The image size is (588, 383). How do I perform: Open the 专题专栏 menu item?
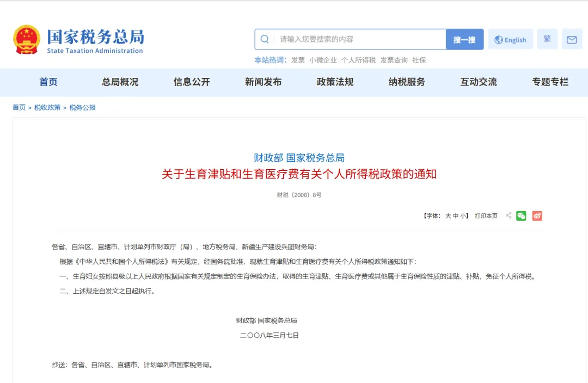pos(550,82)
